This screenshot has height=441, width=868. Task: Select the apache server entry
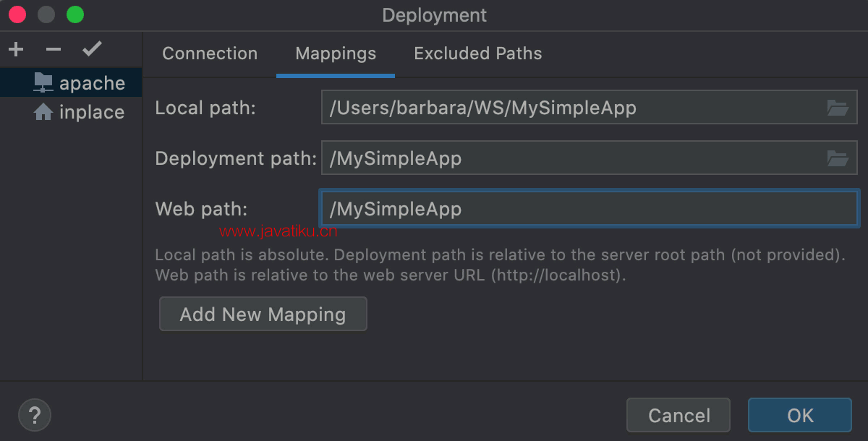point(71,83)
